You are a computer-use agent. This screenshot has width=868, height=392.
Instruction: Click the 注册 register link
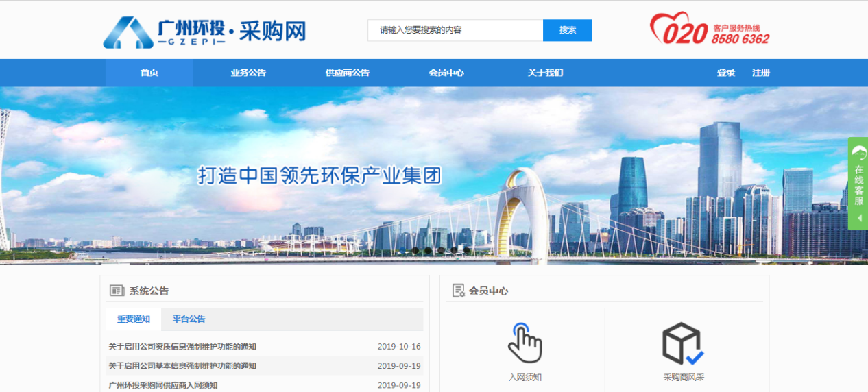tap(761, 73)
